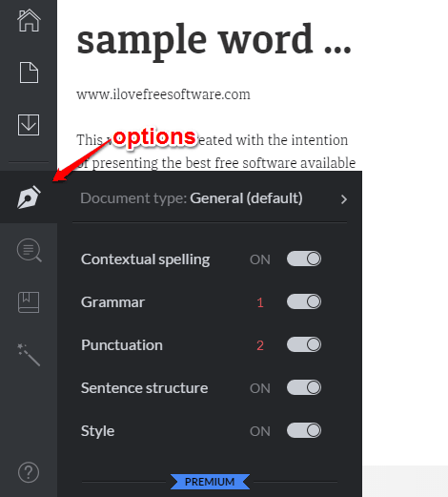The height and width of the screenshot is (497, 448).
Task: Turn off the Punctuation switch
Action: 304,344
